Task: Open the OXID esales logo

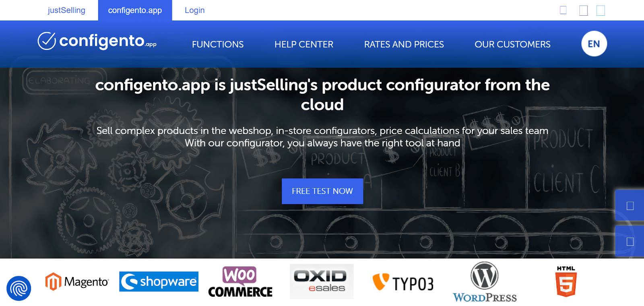Action: (x=322, y=281)
